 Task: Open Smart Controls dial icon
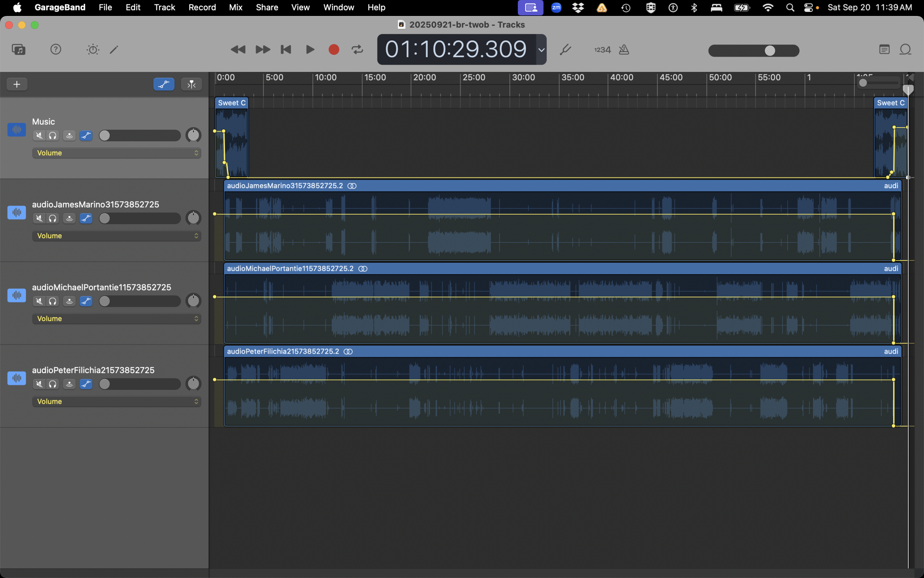pyautogui.click(x=93, y=49)
